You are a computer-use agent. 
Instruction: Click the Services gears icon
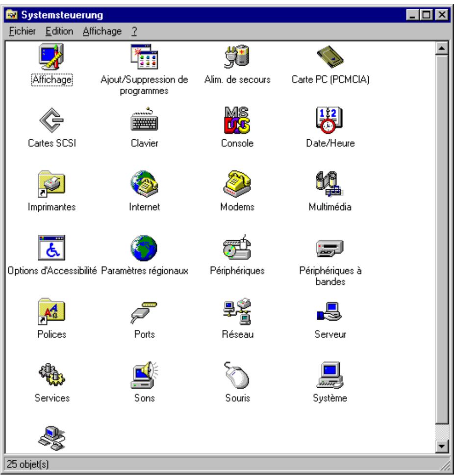51,375
